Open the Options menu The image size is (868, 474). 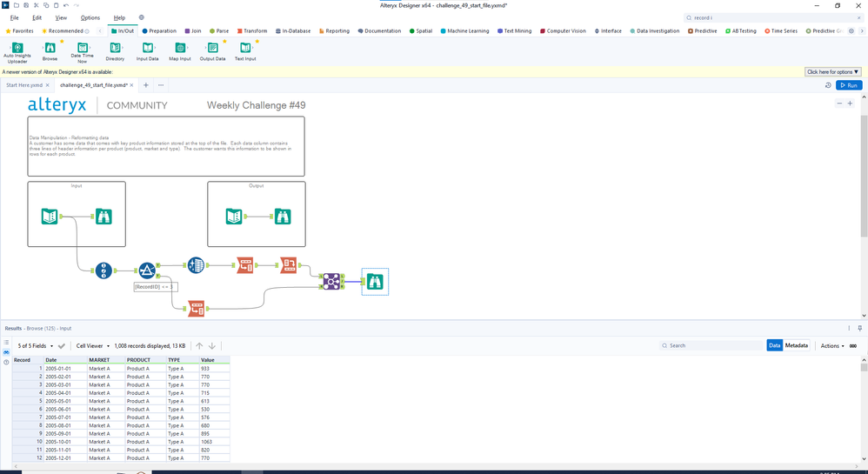point(90,17)
